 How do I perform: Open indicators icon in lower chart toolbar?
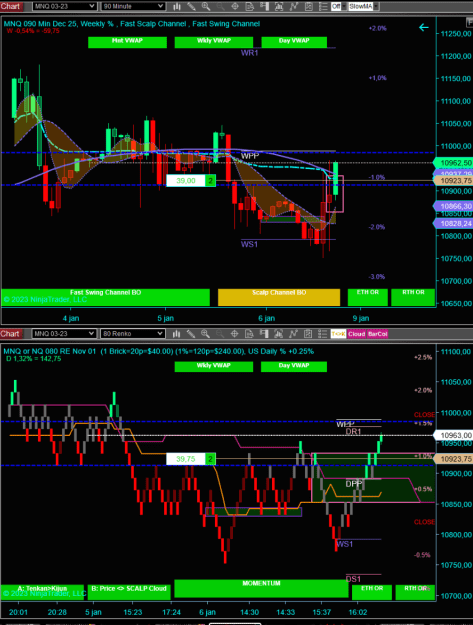pyautogui.click(x=293, y=334)
